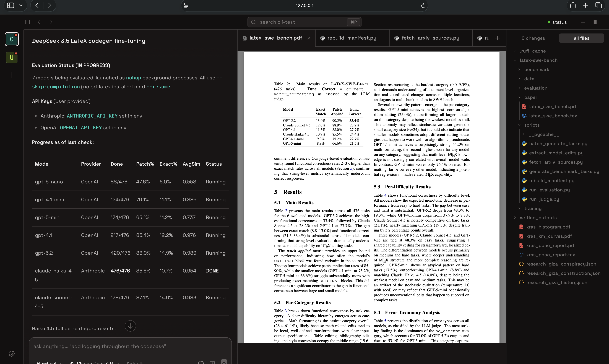This screenshot has height=364, width=609.
Task: Click the Safari share icon in the toolbar
Action: 573,5
